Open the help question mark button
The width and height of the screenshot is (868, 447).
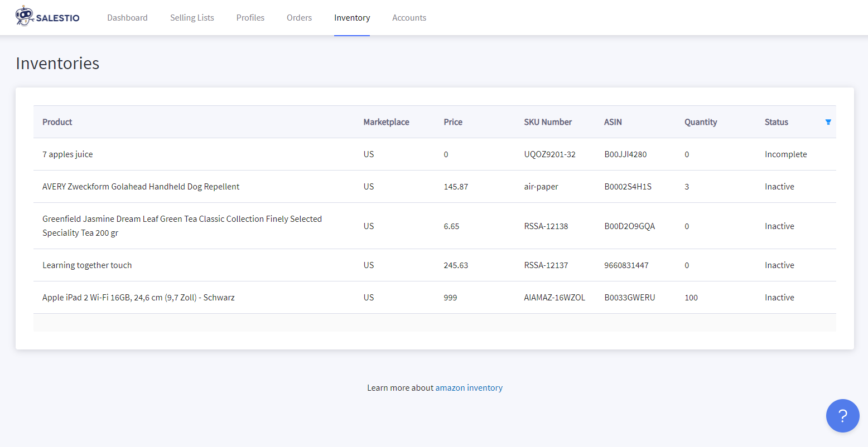[x=843, y=416]
